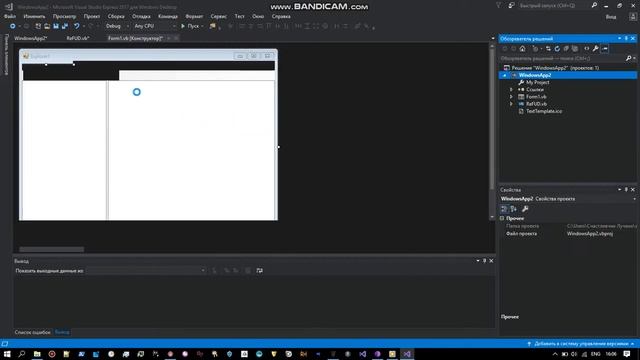Image resolution: width=640 pixels, height=360 pixels.
Task: Click the Quick Launch search box
Action: (553, 6)
